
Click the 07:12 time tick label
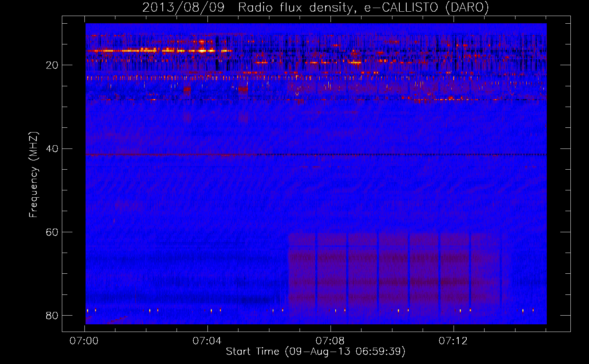pos(453,341)
